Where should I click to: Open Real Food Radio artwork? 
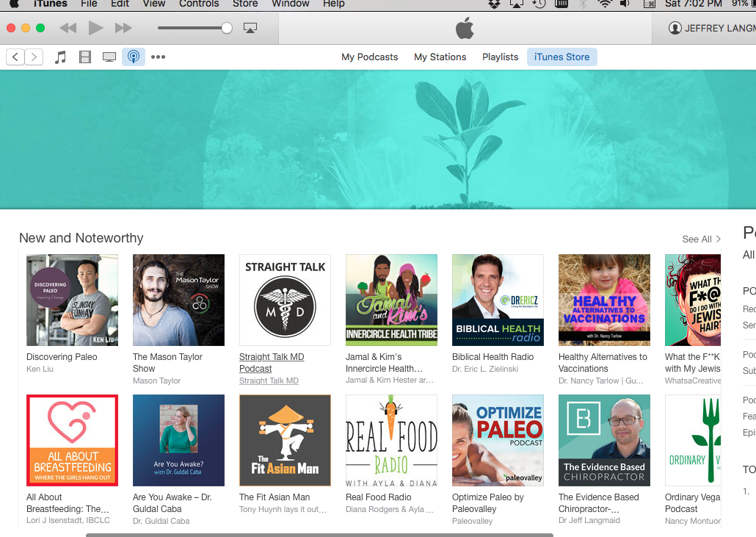391,440
